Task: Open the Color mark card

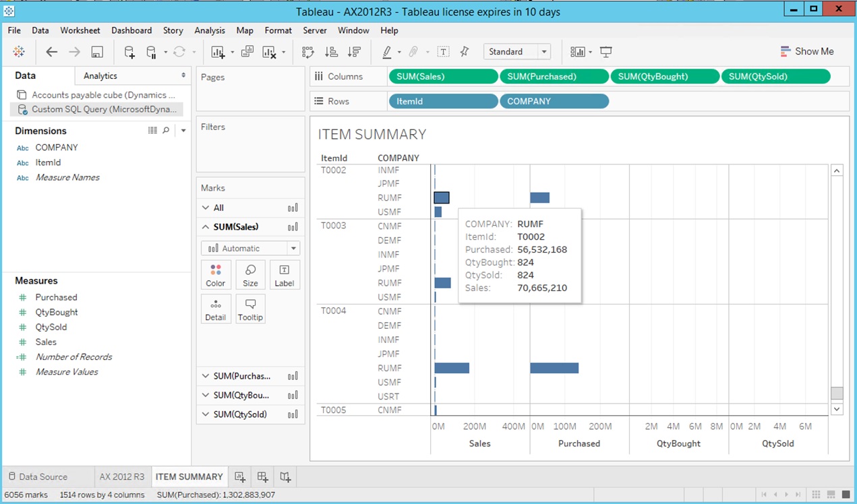Action: click(x=216, y=275)
